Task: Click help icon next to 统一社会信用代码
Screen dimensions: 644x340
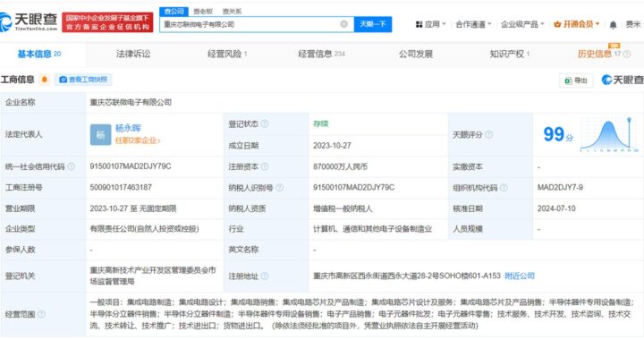Action: pos(71,166)
